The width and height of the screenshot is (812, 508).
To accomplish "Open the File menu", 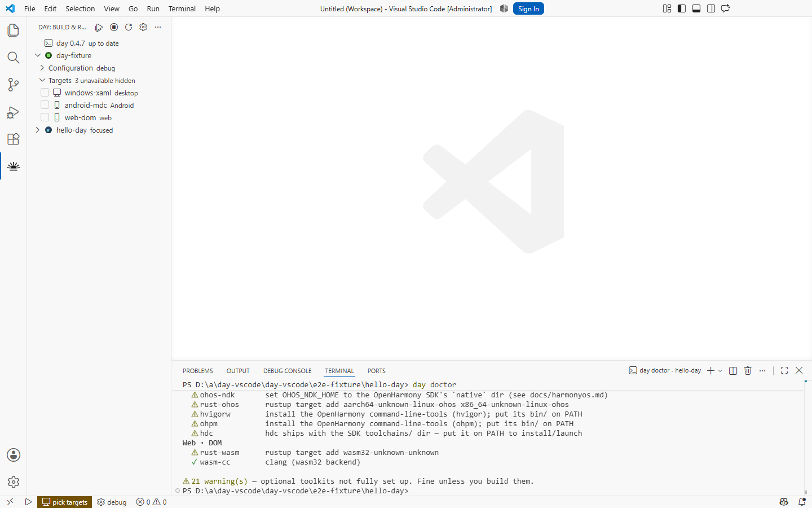I will point(30,8).
